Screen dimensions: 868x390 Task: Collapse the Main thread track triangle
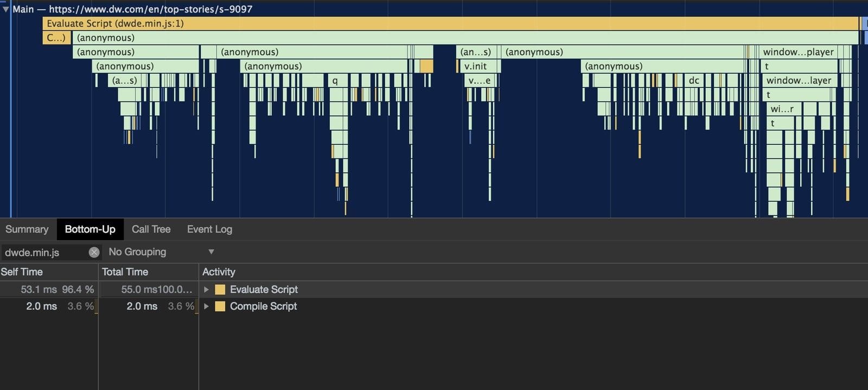5,9
